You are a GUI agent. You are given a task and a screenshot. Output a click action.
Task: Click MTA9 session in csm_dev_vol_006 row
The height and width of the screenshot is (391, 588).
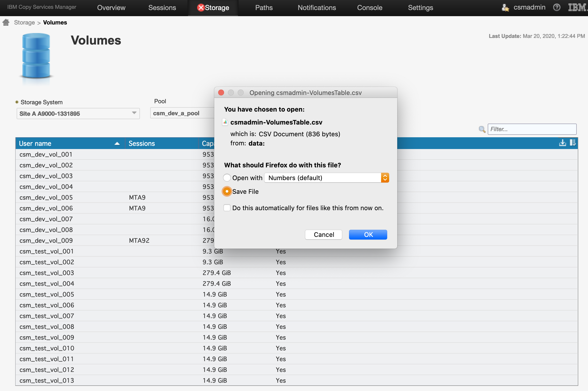click(x=137, y=208)
